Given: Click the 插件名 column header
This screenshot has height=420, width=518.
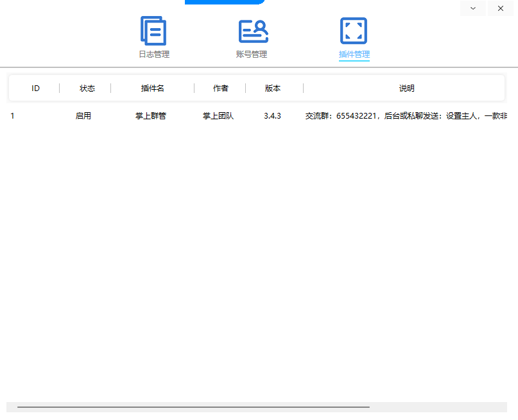Looking at the screenshot, I should click(x=152, y=88).
